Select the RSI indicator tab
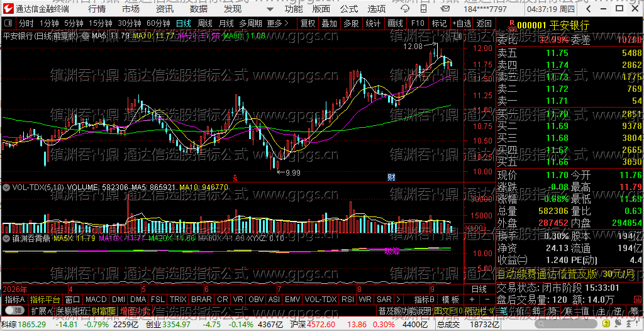 tap(347, 300)
